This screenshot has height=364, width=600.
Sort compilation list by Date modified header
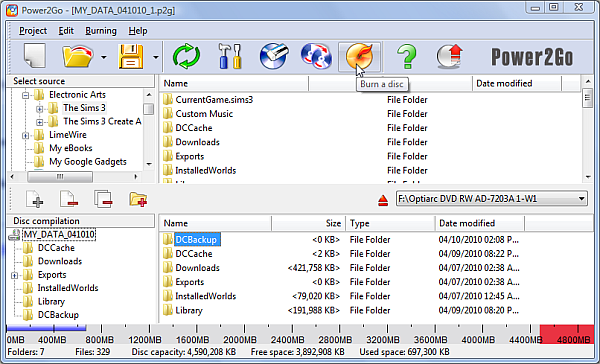click(x=479, y=223)
